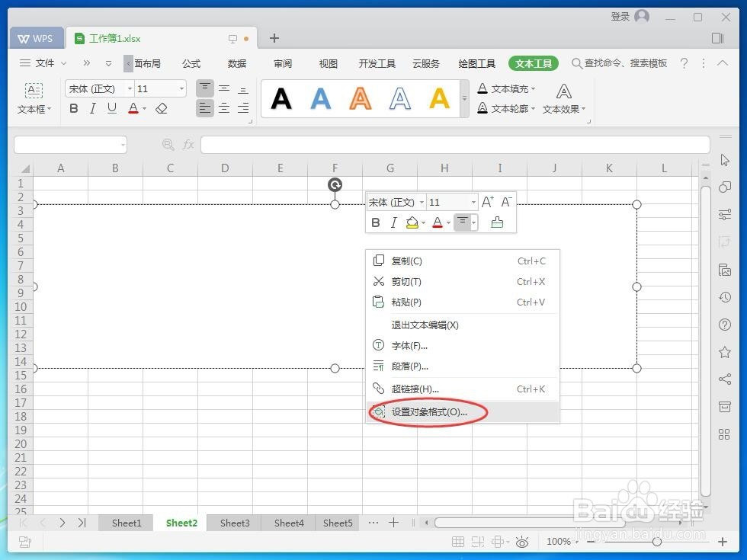747x560 pixels.
Task: Toggle center alignment in the ribbon
Action: coord(224,108)
